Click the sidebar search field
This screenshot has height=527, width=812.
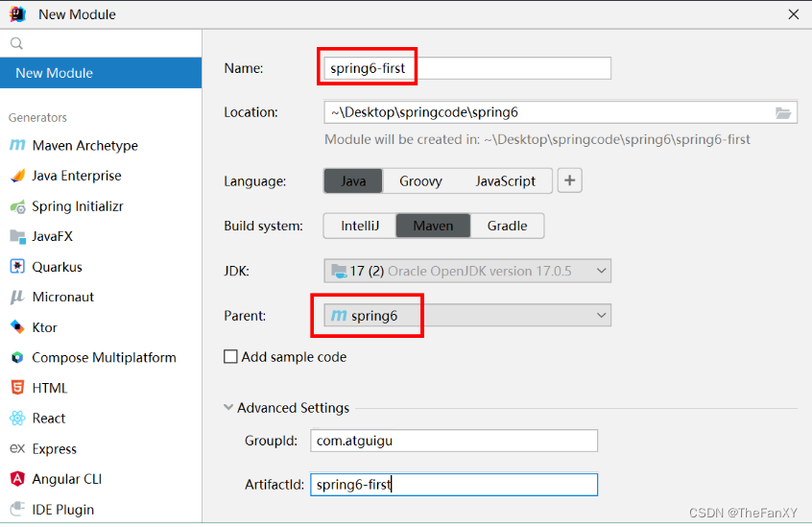pos(101,43)
